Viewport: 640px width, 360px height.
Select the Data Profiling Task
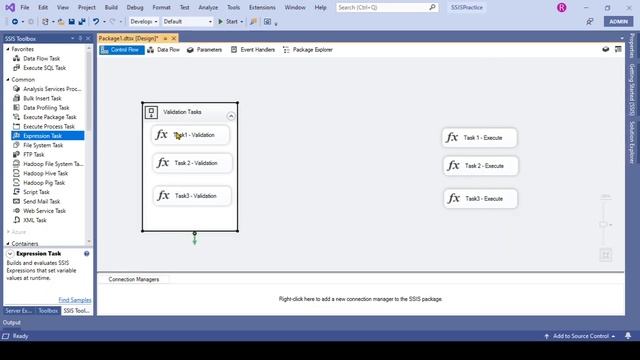pyautogui.click(x=46, y=107)
